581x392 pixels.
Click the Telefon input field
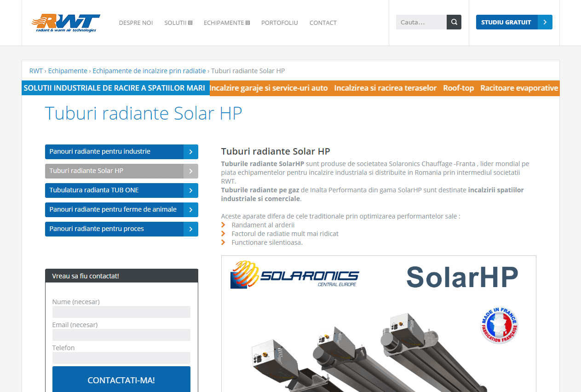(121, 358)
